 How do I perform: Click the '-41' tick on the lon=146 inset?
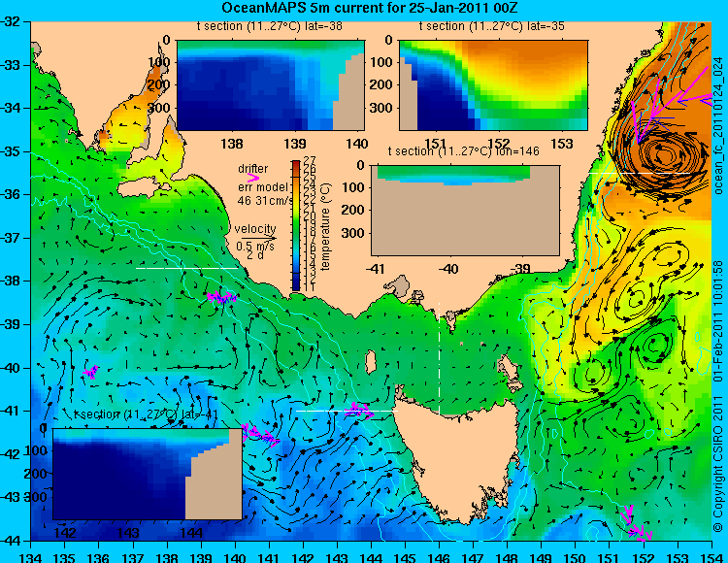coord(375,268)
